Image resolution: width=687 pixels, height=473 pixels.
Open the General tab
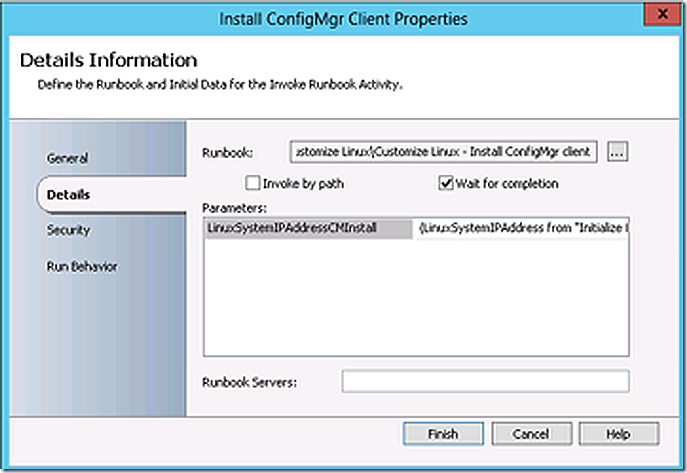[x=67, y=158]
